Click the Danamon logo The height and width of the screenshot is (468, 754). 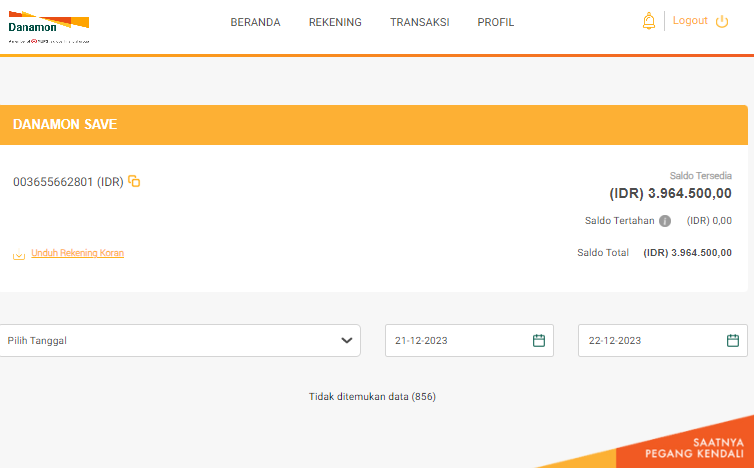49,26
